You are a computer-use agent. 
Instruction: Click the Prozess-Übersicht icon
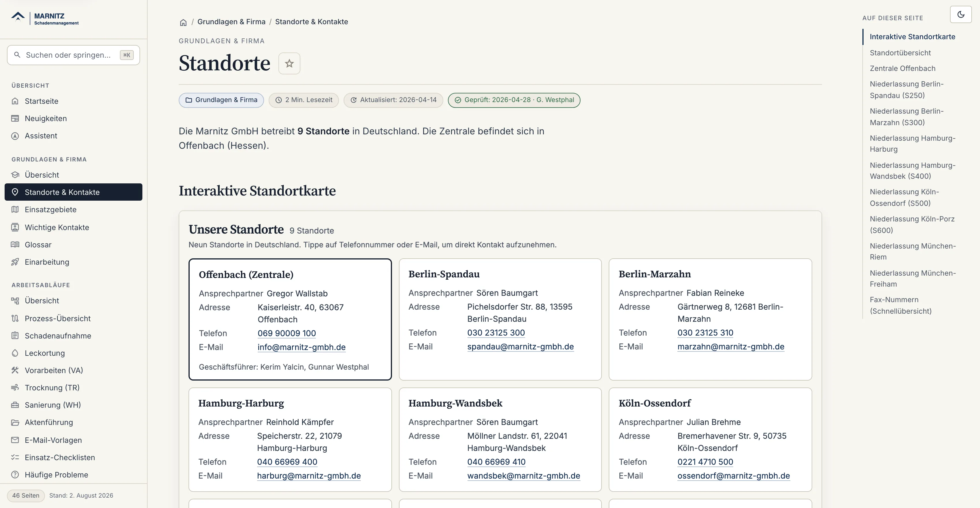[15, 318]
